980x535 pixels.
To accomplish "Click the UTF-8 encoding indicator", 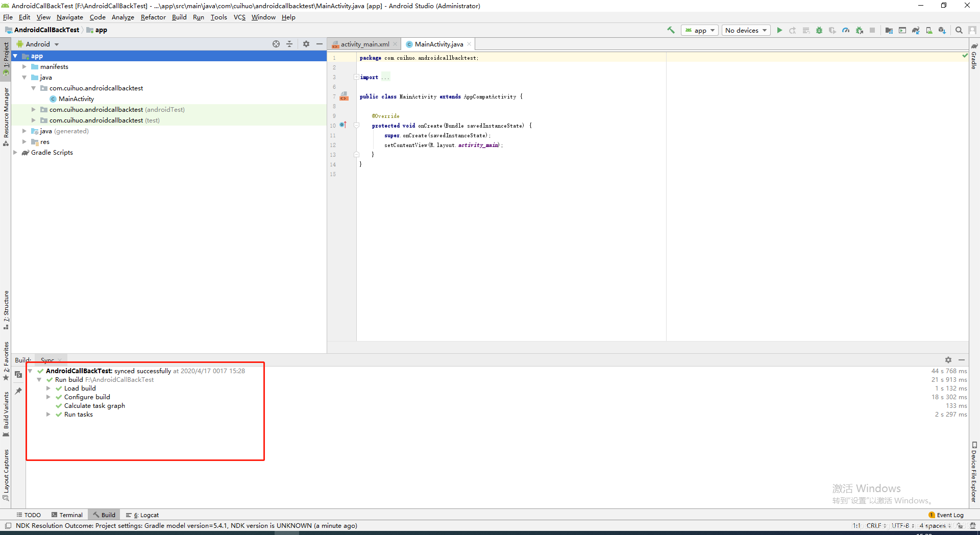I will 902,525.
